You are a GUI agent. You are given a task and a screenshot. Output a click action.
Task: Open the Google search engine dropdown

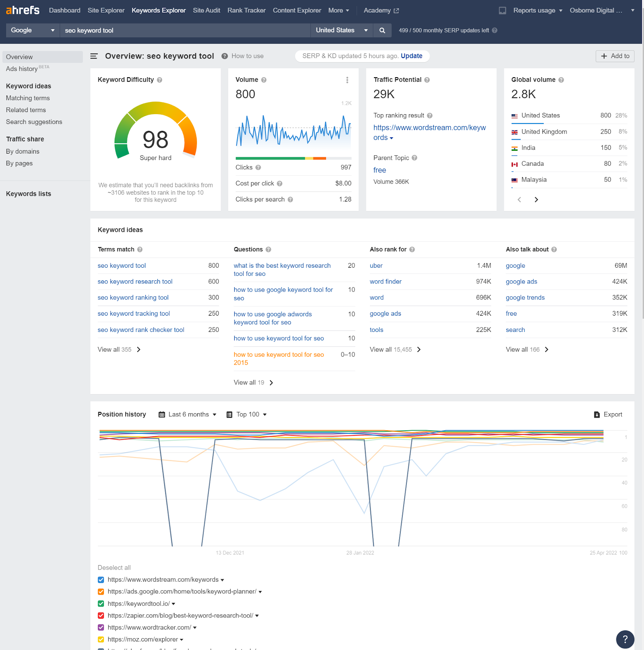[32, 30]
